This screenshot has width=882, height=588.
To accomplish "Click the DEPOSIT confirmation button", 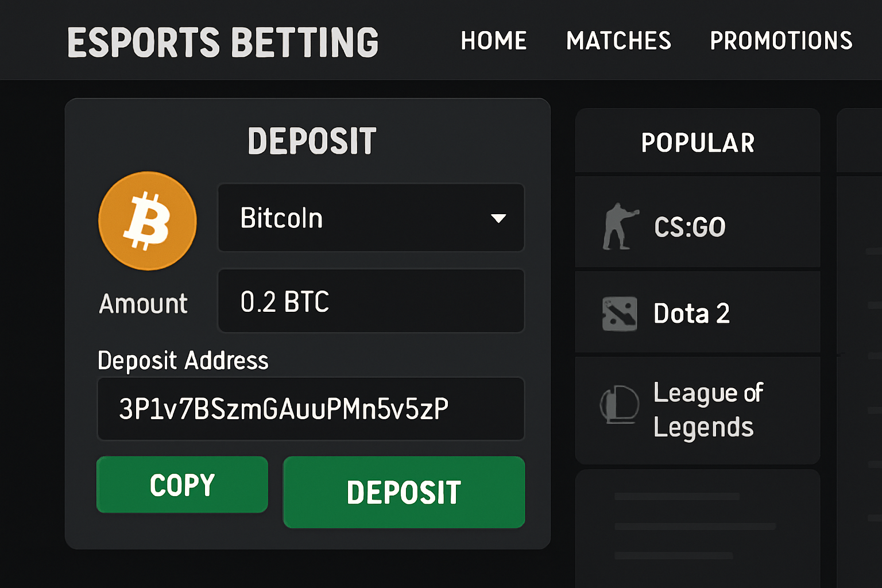I will click(404, 492).
